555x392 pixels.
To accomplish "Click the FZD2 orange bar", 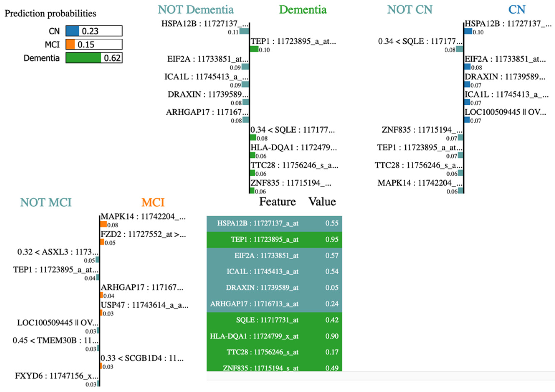I will click(x=102, y=242).
